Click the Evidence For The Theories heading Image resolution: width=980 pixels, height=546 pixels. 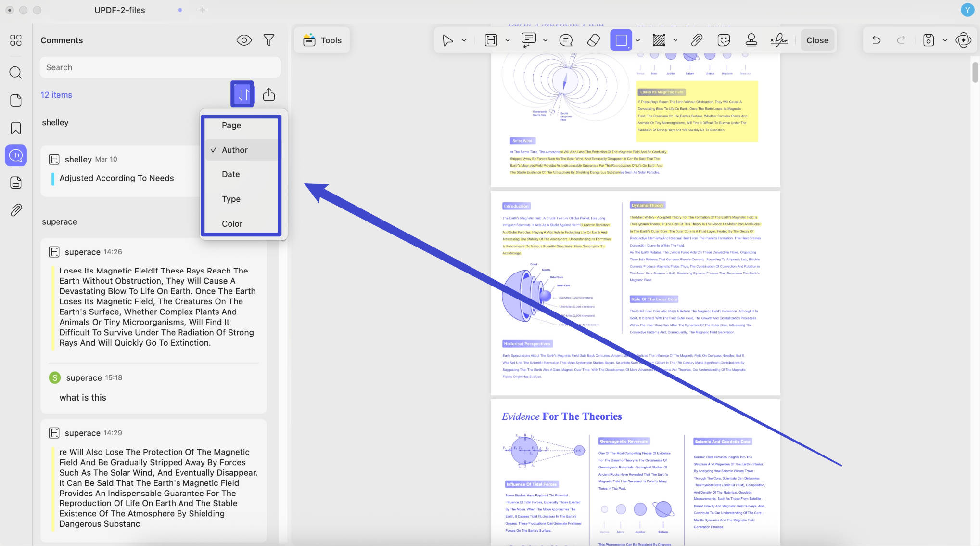click(561, 416)
